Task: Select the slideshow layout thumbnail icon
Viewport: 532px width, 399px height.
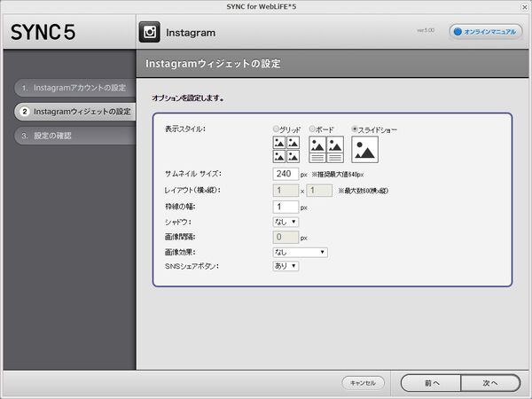Action: coord(364,149)
